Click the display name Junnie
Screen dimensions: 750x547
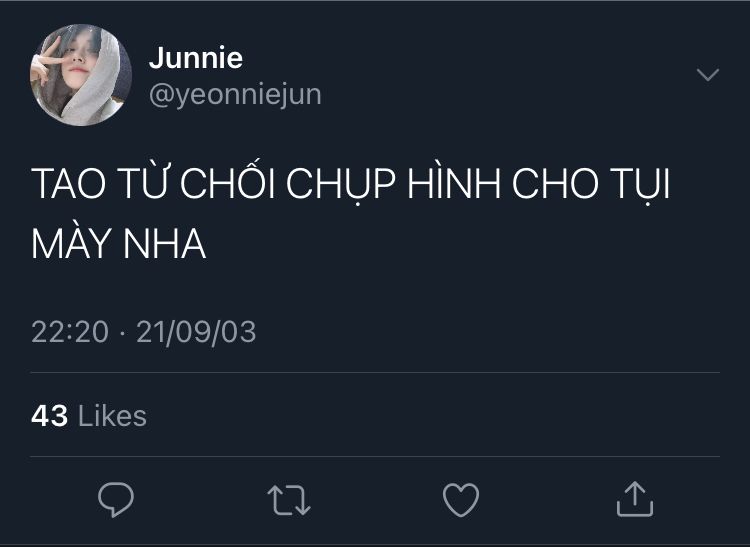(x=196, y=58)
